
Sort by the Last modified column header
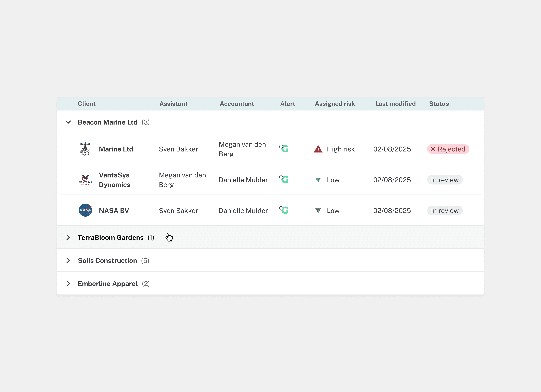point(395,104)
